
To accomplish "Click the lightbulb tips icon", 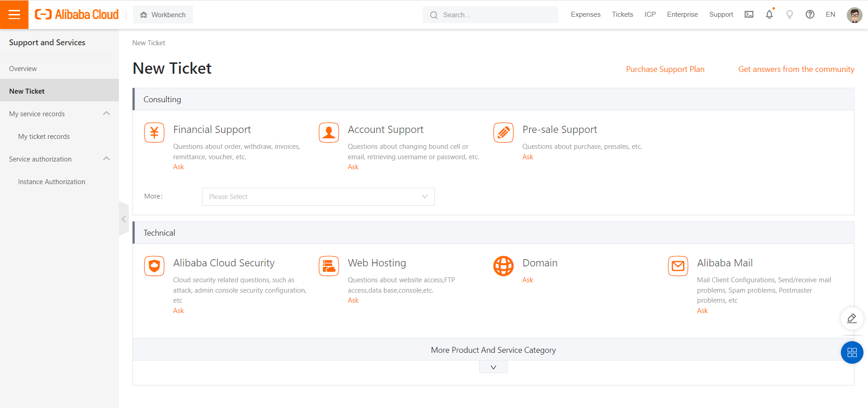I will [x=790, y=14].
